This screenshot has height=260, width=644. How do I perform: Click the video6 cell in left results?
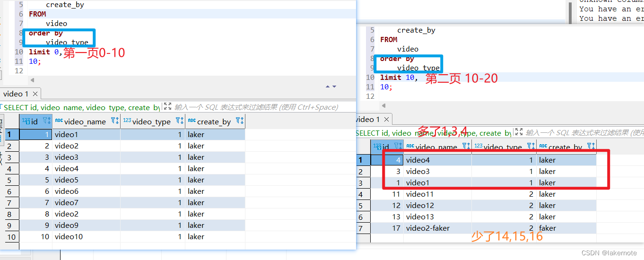[x=86, y=191]
